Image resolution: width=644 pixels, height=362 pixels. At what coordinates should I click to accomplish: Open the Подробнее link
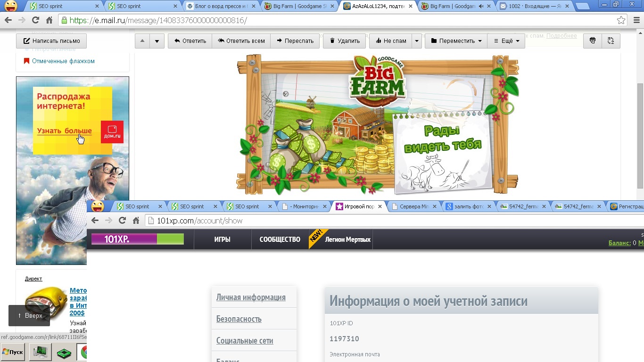pyautogui.click(x=561, y=36)
